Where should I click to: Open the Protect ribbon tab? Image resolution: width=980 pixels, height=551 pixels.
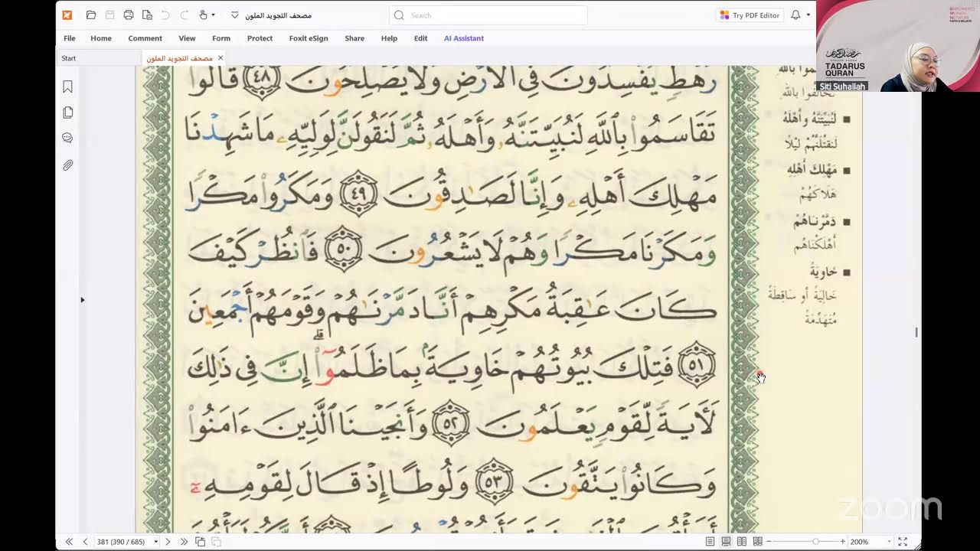point(260,38)
